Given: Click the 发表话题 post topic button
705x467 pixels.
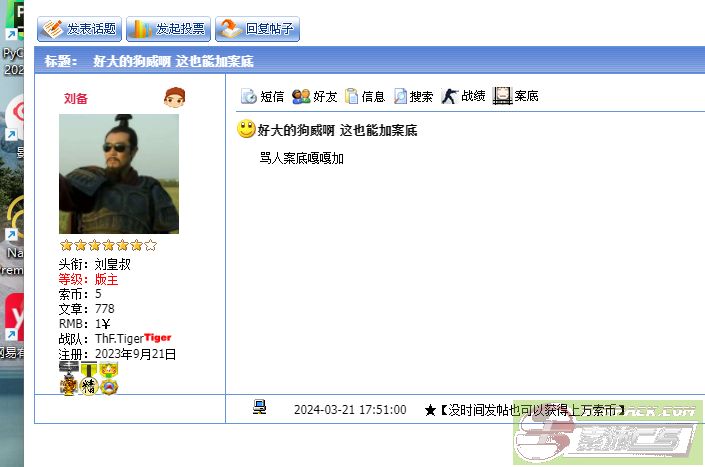Looking at the screenshot, I should [79, 29].
